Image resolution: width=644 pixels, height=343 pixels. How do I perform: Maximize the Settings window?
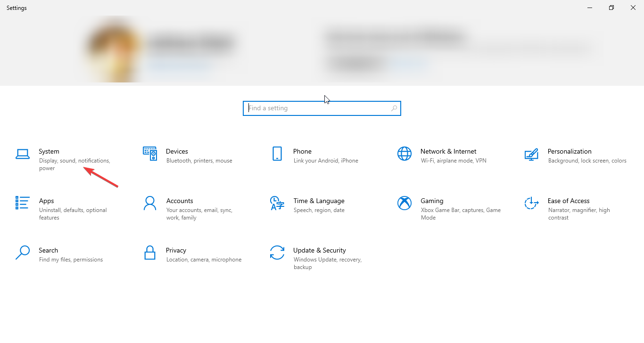[x=611, y=8]
